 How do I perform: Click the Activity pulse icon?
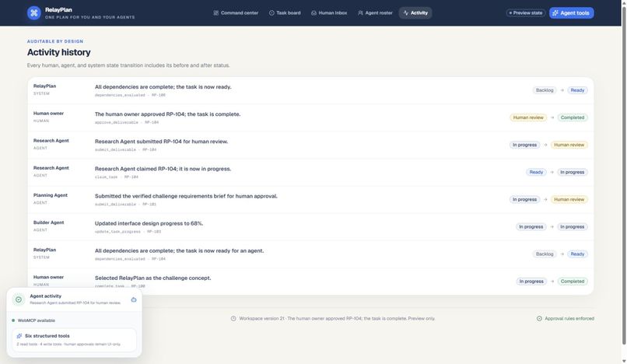406,12
